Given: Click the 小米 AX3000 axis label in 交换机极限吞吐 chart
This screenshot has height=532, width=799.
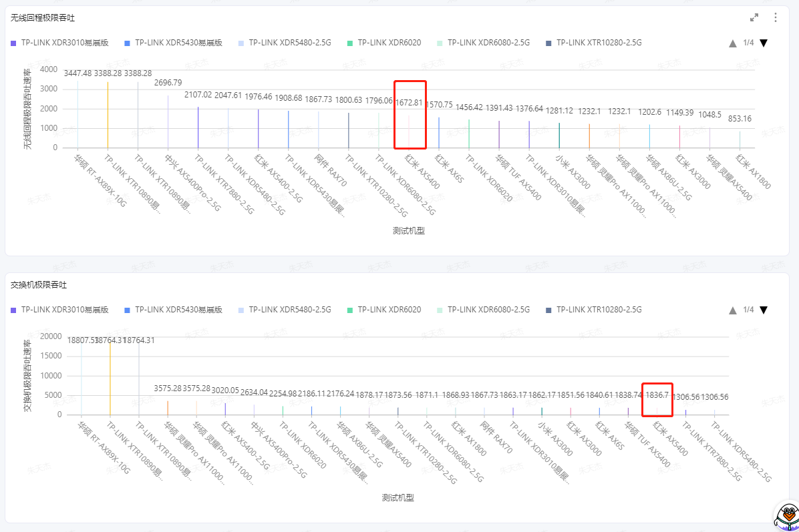Looking at the screenshot, I should [555, 439].
